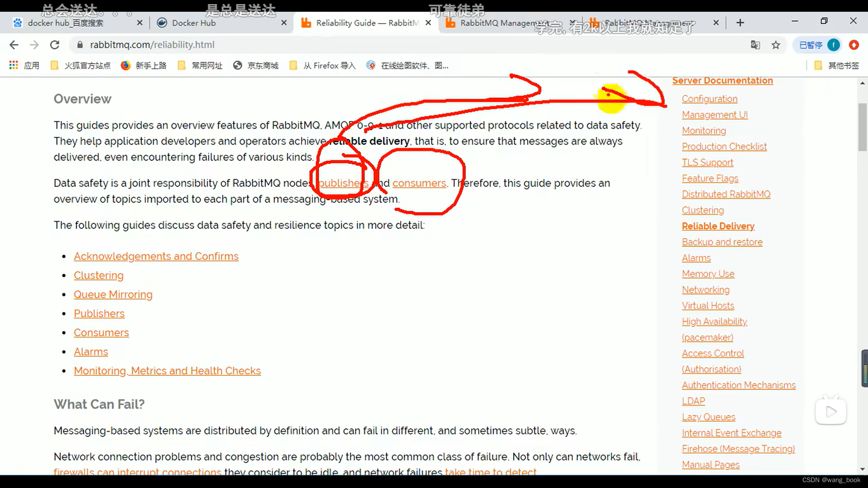Viewport: 868px width, 488px height.
Task: Open the Apps grid shortcut
Action: coord(24,66)
